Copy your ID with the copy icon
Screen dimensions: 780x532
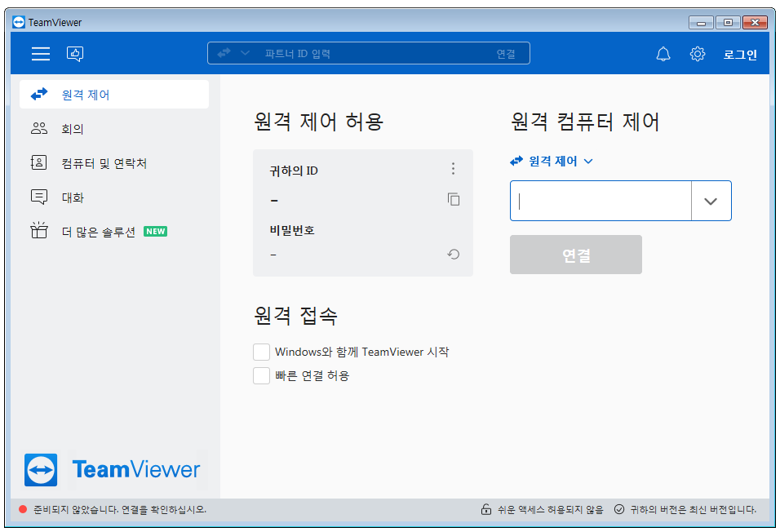click(x=453, y=199)
